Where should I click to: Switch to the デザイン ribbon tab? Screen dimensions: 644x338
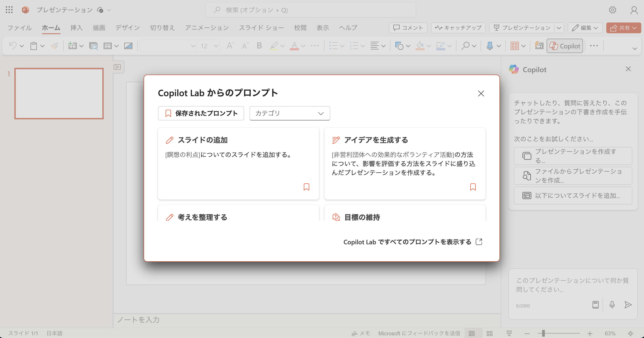[127, 28]
